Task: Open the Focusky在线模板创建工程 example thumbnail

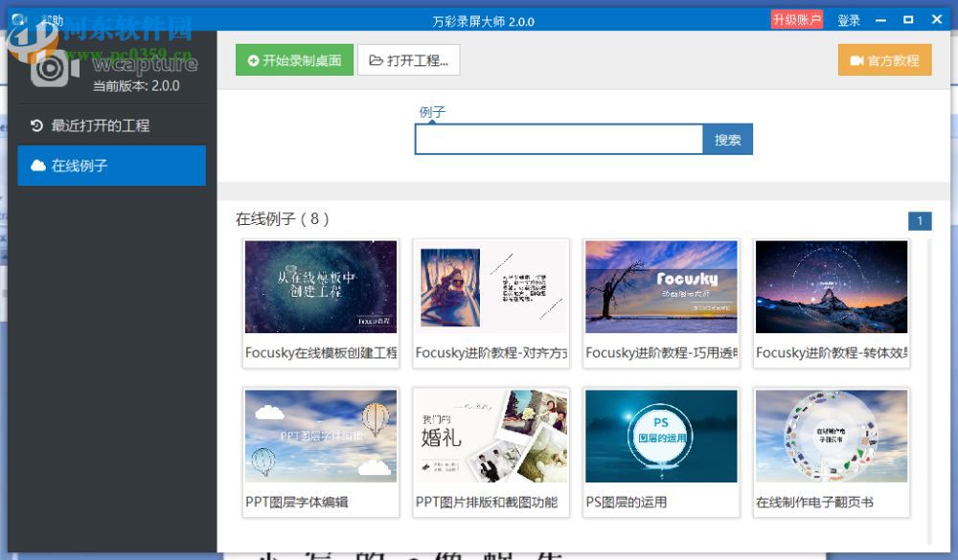Action: 320,286
